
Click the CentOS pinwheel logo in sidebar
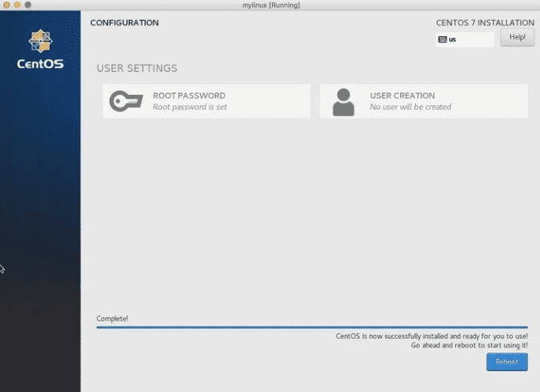[x=40, y=41]
